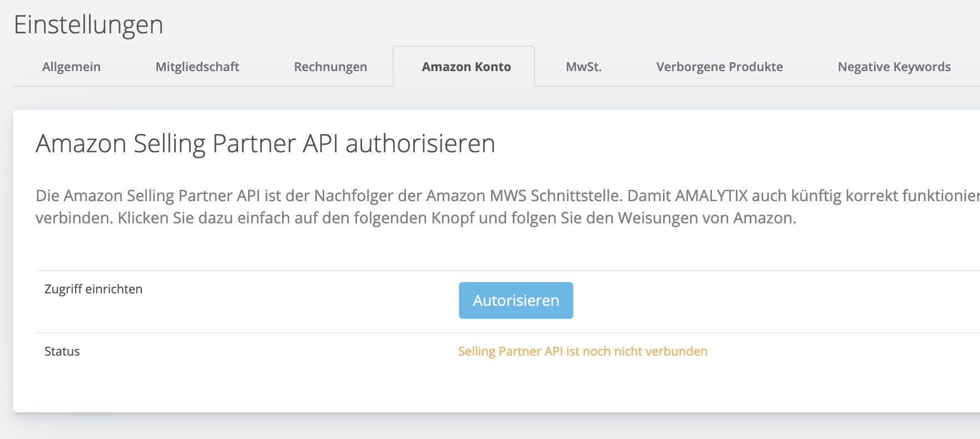
Task: Switch to Negative Keywords tab
Action: pos(894,67)
